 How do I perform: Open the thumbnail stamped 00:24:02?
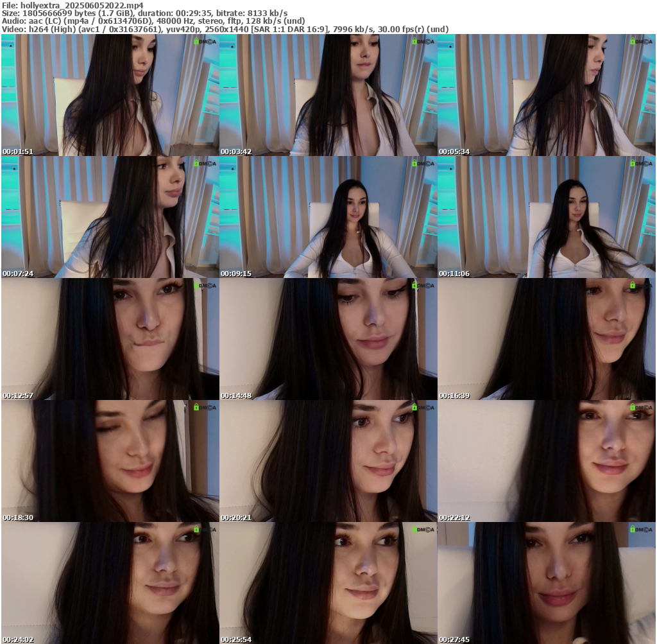110,583
